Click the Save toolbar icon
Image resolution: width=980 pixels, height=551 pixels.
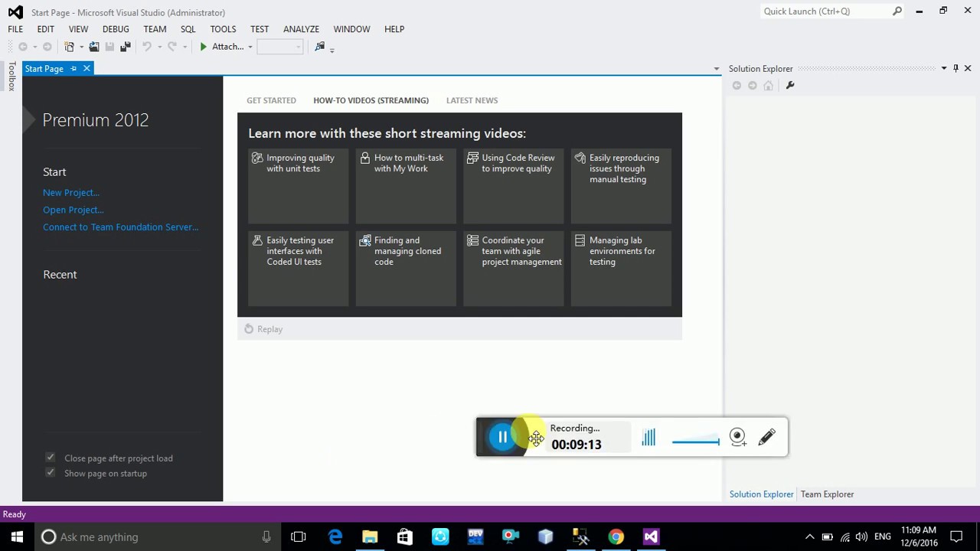[x=109, y=47]
